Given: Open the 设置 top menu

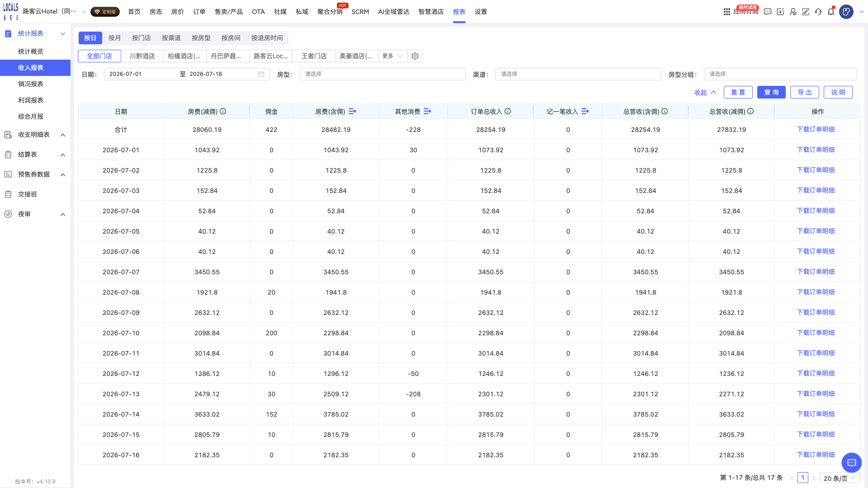Looking at the screenshot, I should [x=481, y=12].
